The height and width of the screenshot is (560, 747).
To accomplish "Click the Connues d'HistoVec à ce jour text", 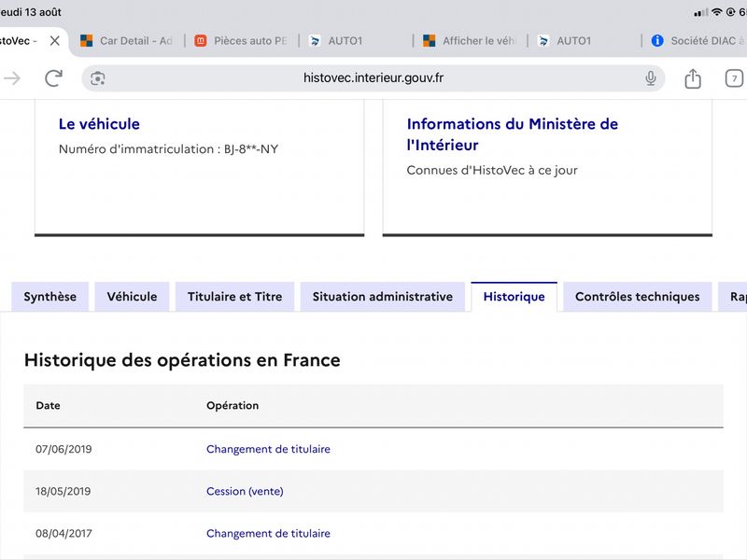I will coord(492,170).
